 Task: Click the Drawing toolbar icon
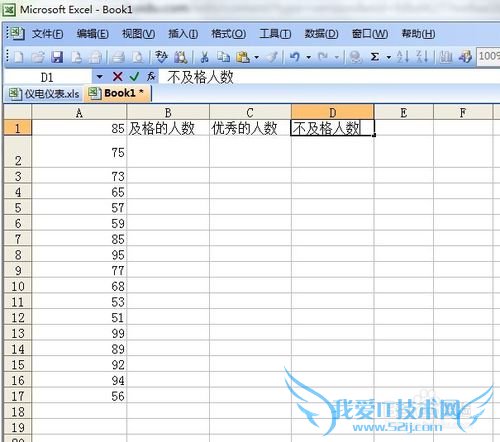point(465,57)
